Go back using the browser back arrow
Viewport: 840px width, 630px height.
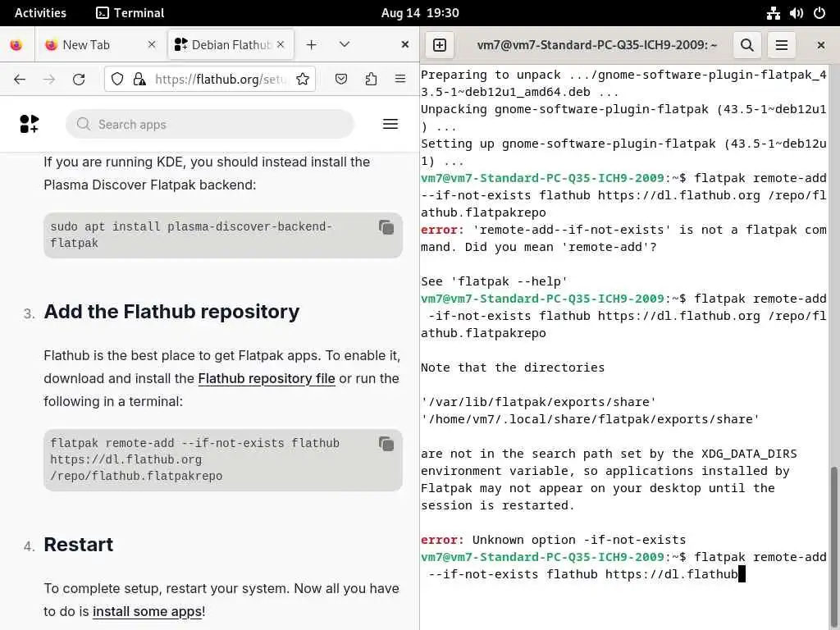(x=20, y=80)
